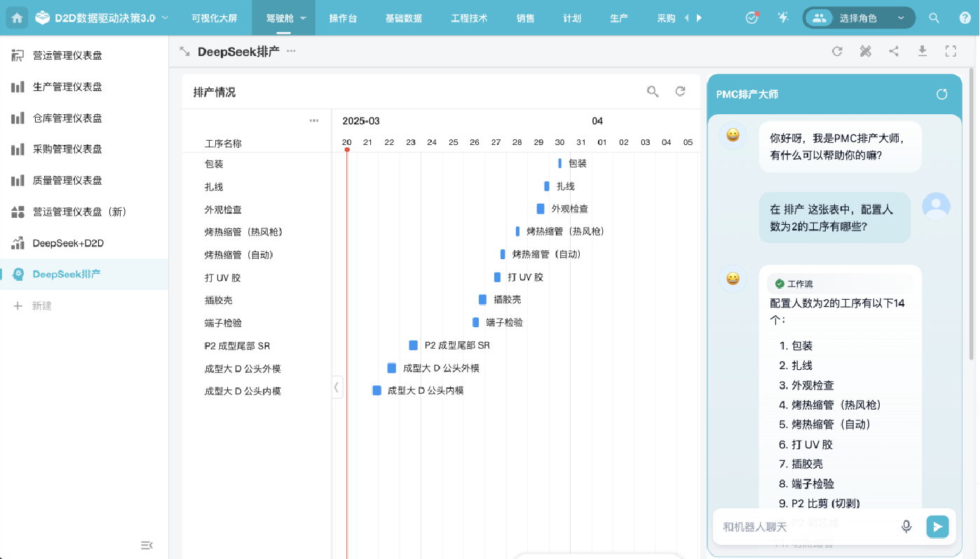Expand the 驾驶舱 tab dropdown arrow
Viewport: 980px width, 559px height.
click(303, 18)
